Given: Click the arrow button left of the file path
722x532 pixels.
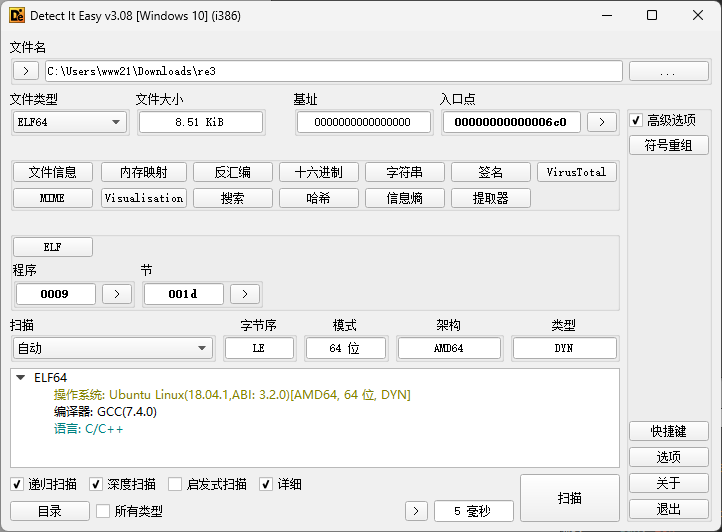Looking at the screenshot, I should [x=26, y=71].
